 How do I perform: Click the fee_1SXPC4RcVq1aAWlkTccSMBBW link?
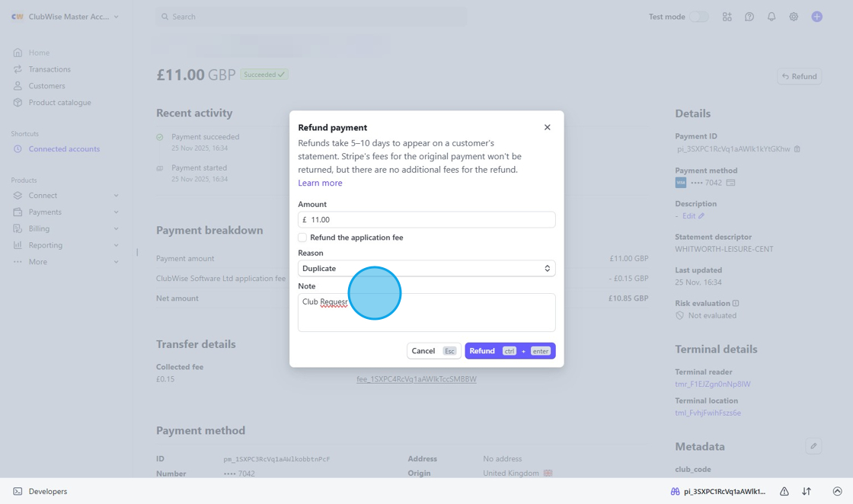point(417,378)
